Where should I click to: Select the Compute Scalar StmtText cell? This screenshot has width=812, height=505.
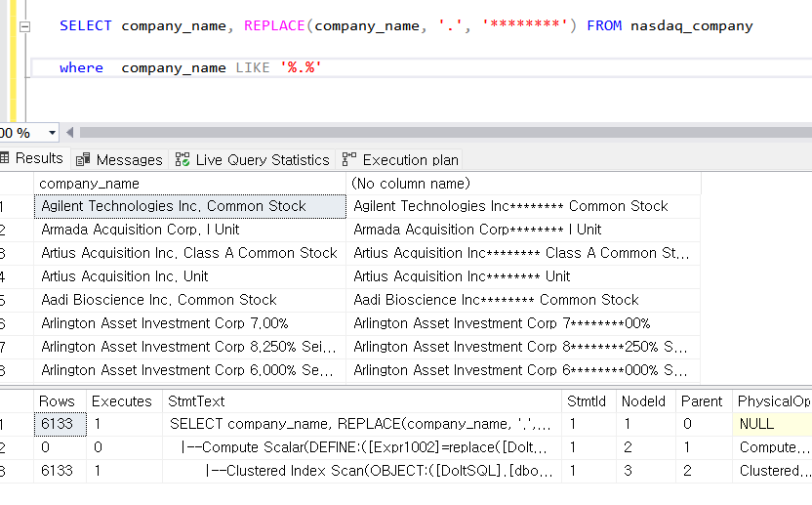pyautogui.click(x=362, y=447)
